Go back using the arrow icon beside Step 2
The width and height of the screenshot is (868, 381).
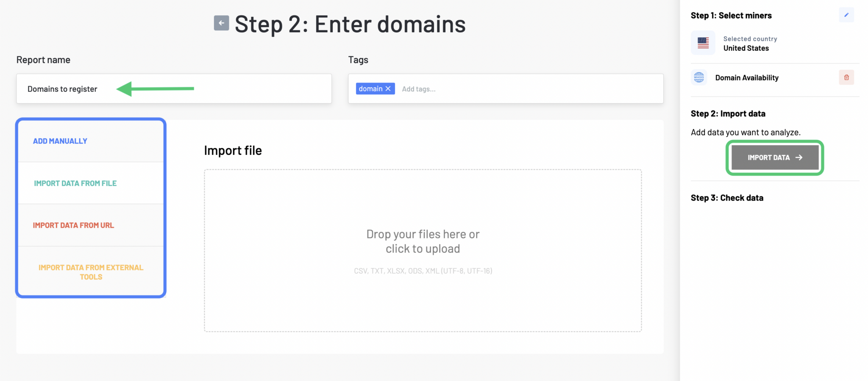[221, 23]
